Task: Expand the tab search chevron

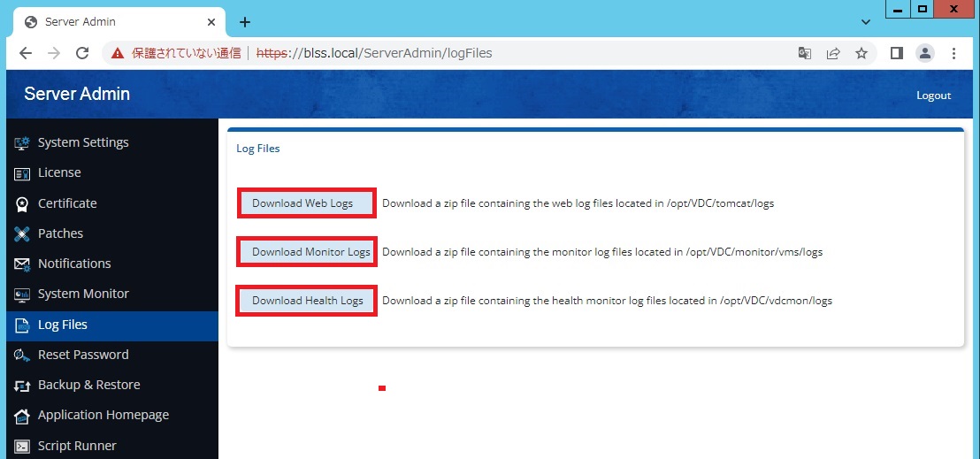Action: point(866,22)
